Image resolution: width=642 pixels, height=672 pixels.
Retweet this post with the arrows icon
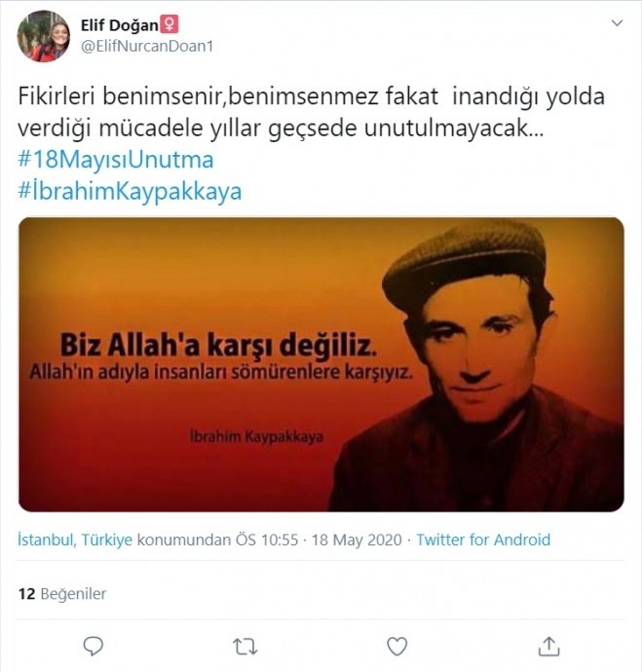pos(245,647)
